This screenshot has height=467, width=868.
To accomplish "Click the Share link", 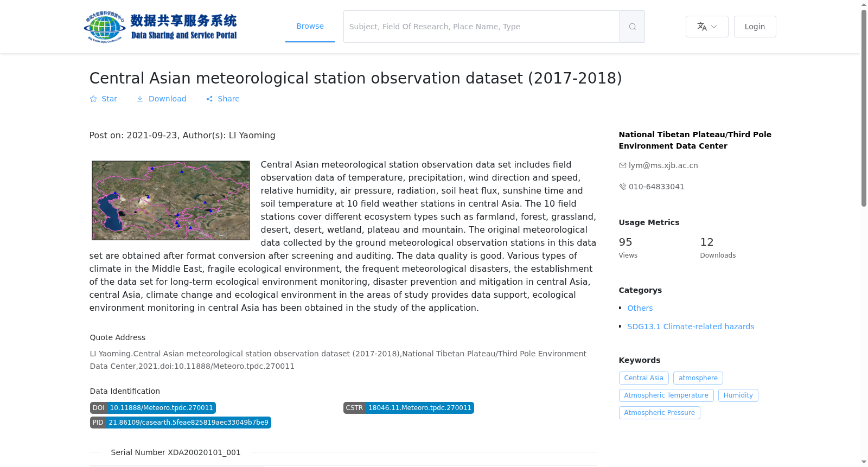I will coord(223,99).
